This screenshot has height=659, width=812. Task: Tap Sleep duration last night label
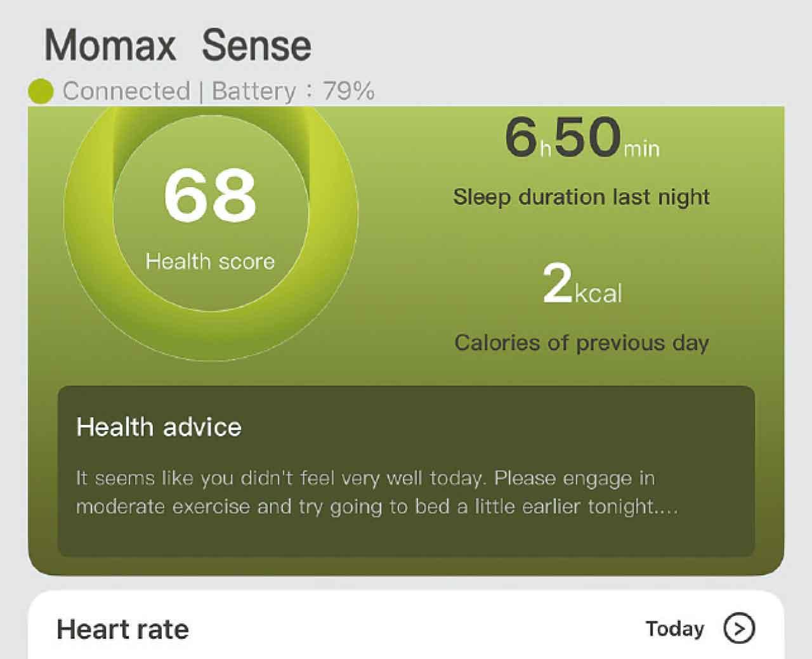click(581, 197)
